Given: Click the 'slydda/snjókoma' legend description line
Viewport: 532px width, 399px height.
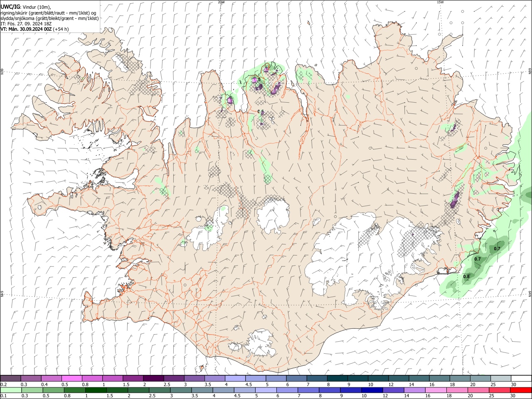Looking at the screenshot, I should pos(49,18).
